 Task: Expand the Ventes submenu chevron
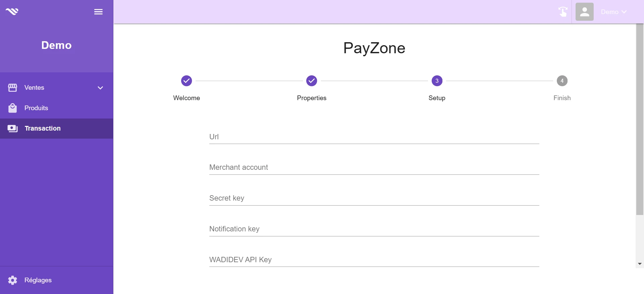[100, 88]
